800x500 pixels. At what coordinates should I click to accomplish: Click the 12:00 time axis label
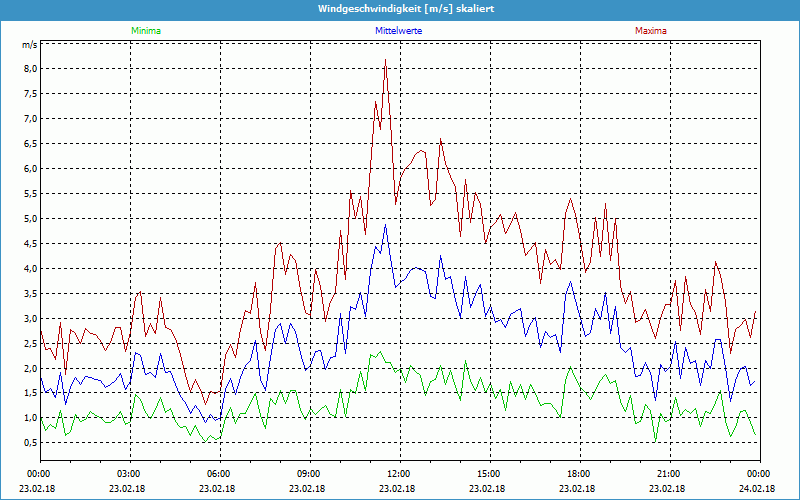(398, 474)
